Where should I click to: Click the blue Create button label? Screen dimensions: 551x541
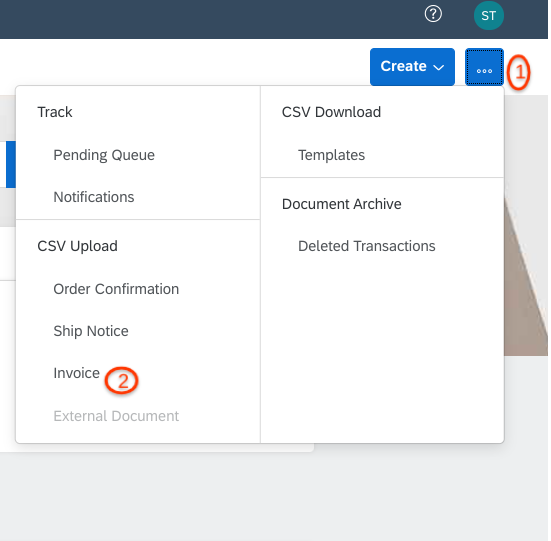coord(403,66)
